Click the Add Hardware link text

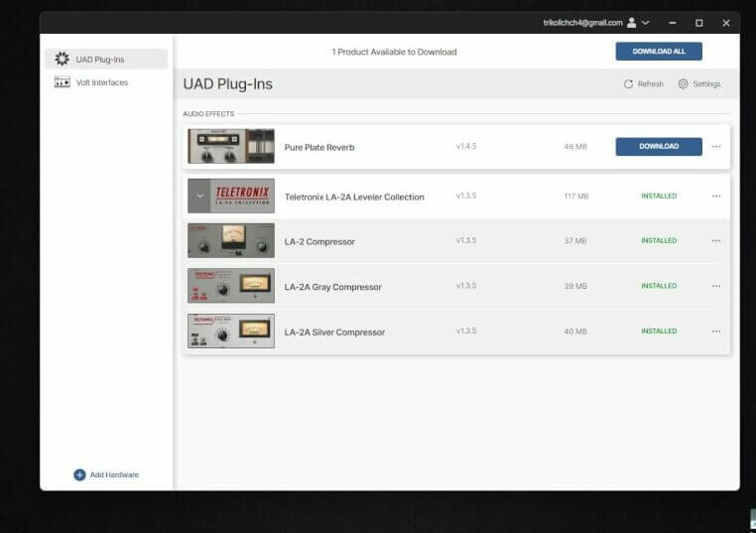point(114,474)
